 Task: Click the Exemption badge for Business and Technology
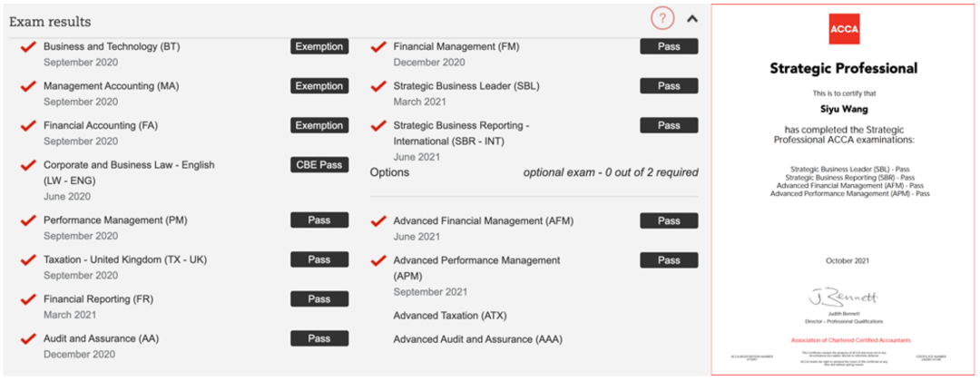319,47
